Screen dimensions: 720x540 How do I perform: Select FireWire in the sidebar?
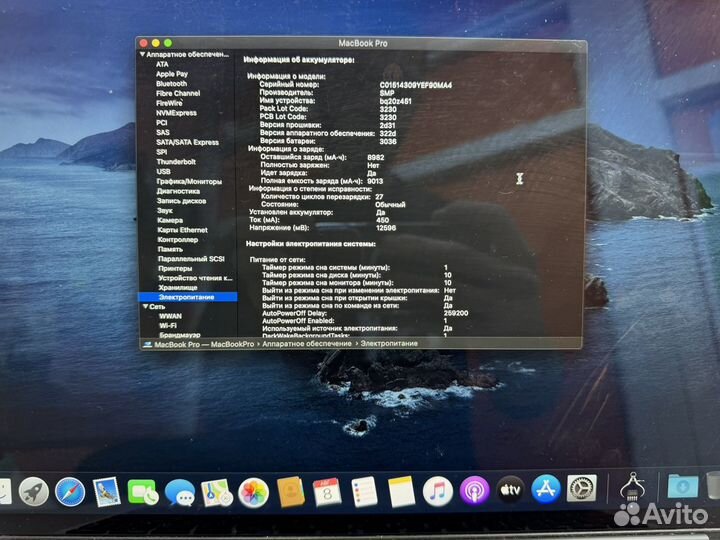[169, 103]
